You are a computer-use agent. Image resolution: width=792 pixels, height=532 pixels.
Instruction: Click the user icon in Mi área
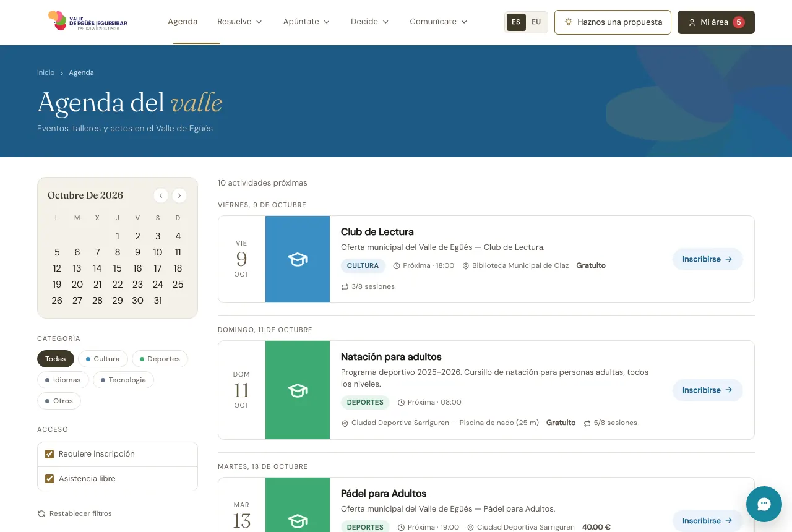coord(692,22)
